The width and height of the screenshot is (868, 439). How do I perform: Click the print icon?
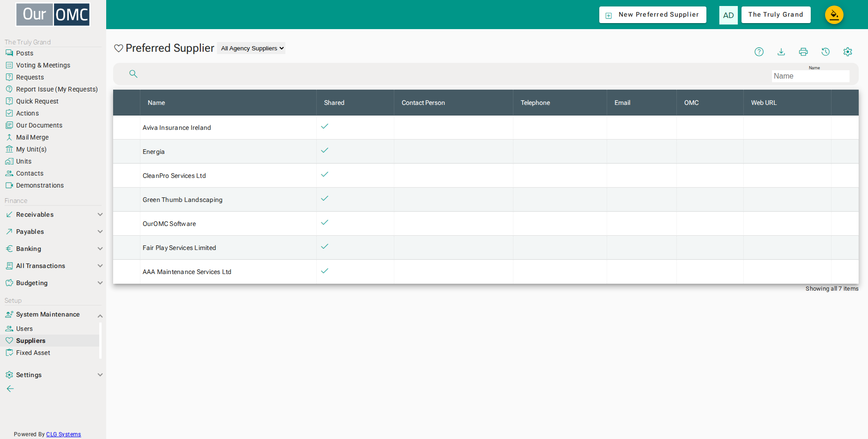tap(803, 52)
